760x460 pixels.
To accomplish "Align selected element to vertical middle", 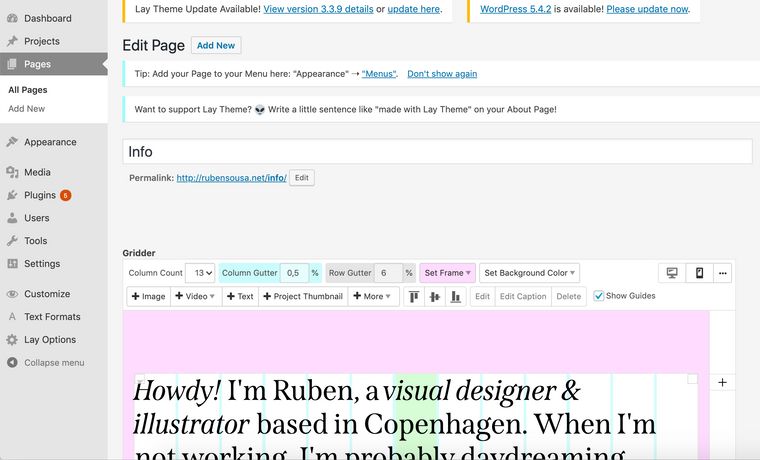I will (434, 297).
